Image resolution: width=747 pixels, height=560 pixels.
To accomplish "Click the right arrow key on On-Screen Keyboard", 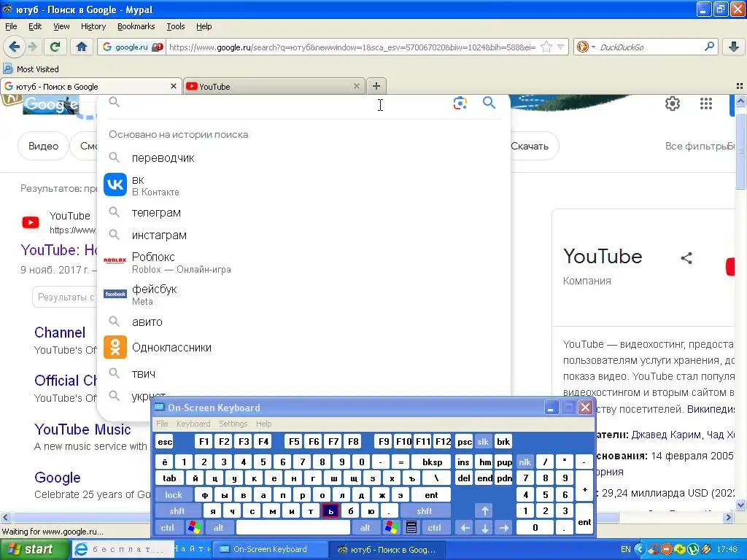I will [504, 528].
